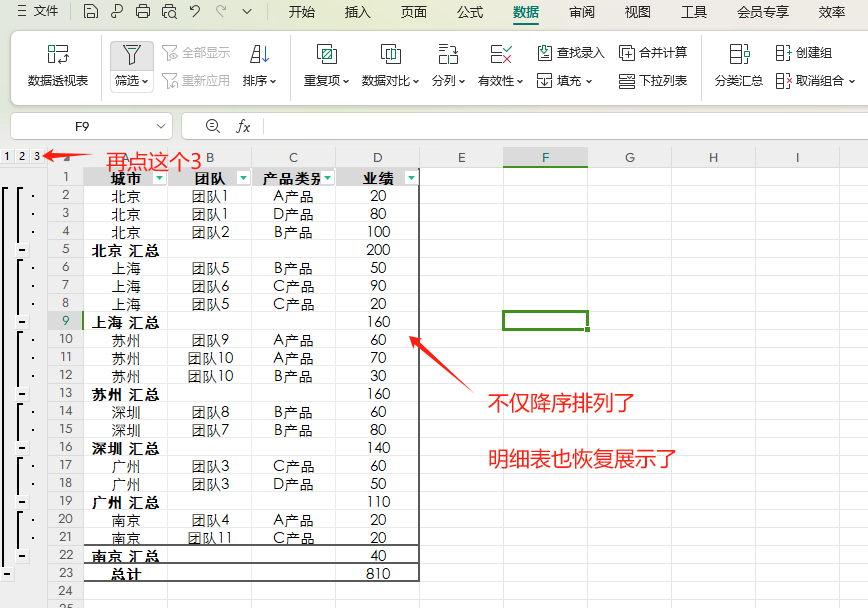Image resolution: width=868 pixels, height=608 pixels.
Task: Select outline level 3 button
Action: coord(37,156)
